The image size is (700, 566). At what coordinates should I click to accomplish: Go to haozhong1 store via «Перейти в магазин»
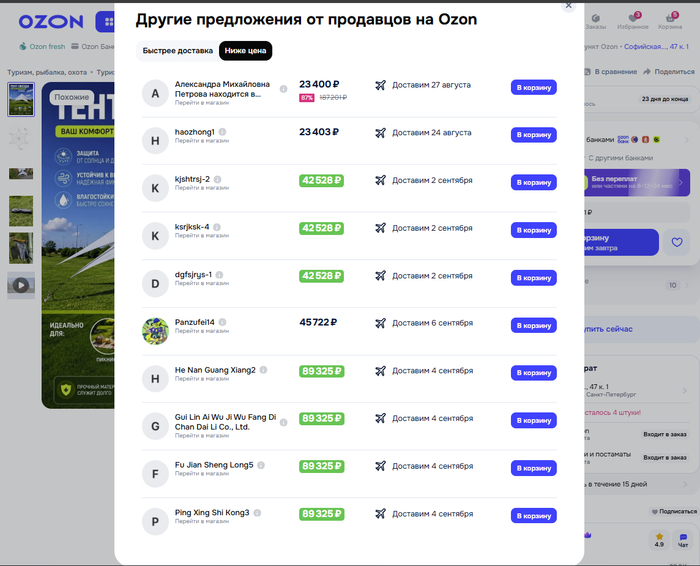pyautogui.click(x=202, y=141)
